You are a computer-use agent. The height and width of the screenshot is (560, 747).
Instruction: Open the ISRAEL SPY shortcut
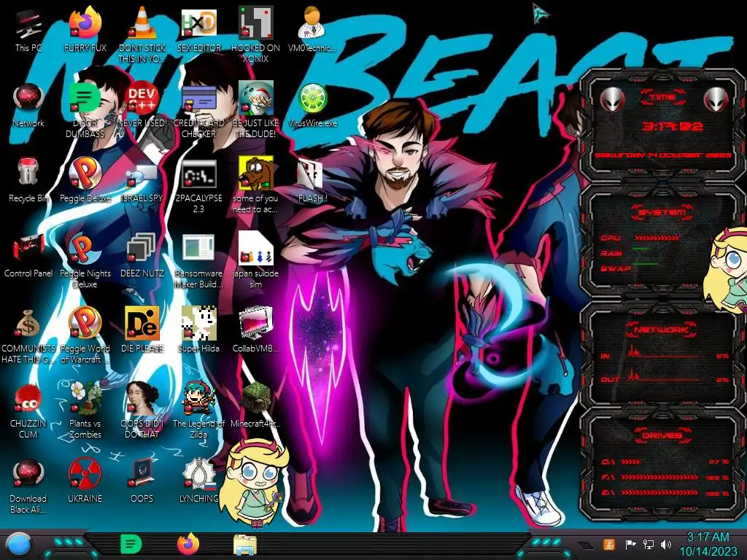coord(142,180)
